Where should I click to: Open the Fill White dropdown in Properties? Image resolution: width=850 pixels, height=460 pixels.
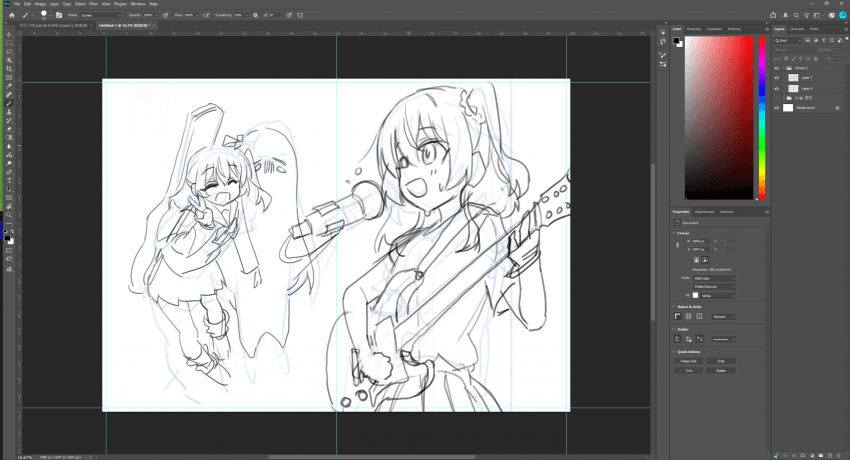718,296
